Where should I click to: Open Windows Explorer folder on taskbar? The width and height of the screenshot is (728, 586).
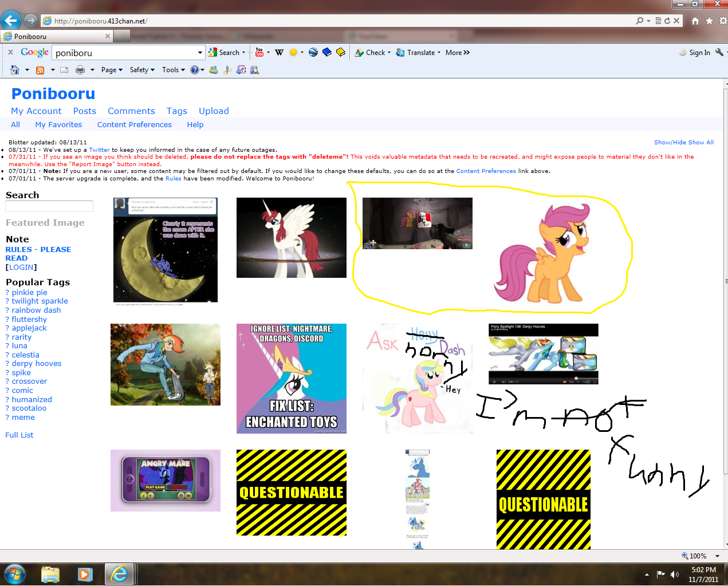(x=50, y=574)
